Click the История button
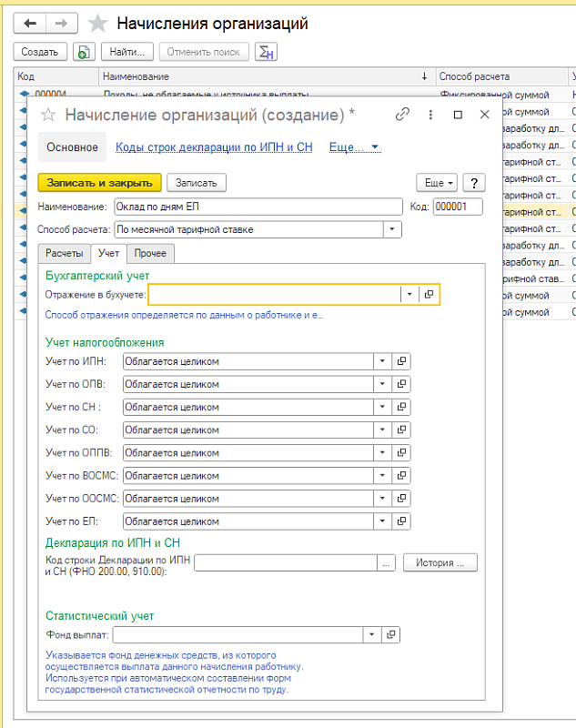Viewport: 576px width, 728px height. (x=440, y=562)
